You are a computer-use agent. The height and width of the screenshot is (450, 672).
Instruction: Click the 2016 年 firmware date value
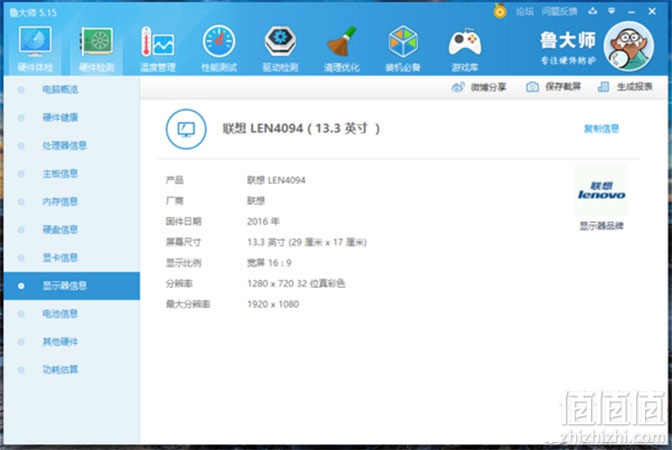[263, 222]
